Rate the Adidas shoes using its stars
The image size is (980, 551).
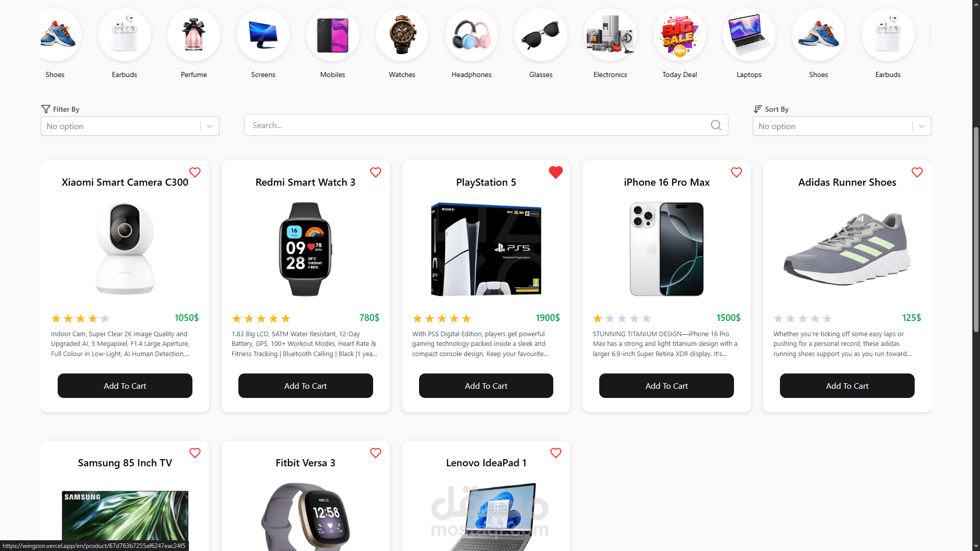click(802, 318)
